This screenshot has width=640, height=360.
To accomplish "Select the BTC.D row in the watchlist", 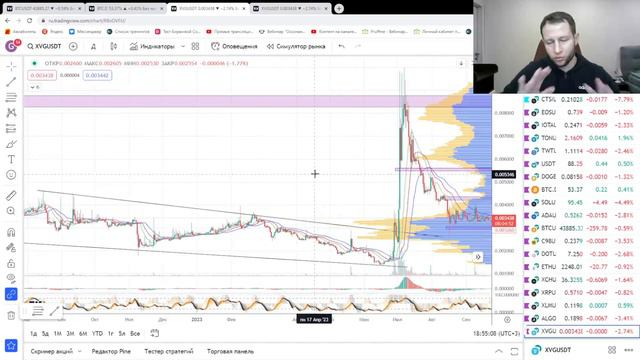I will coord(582,190).
